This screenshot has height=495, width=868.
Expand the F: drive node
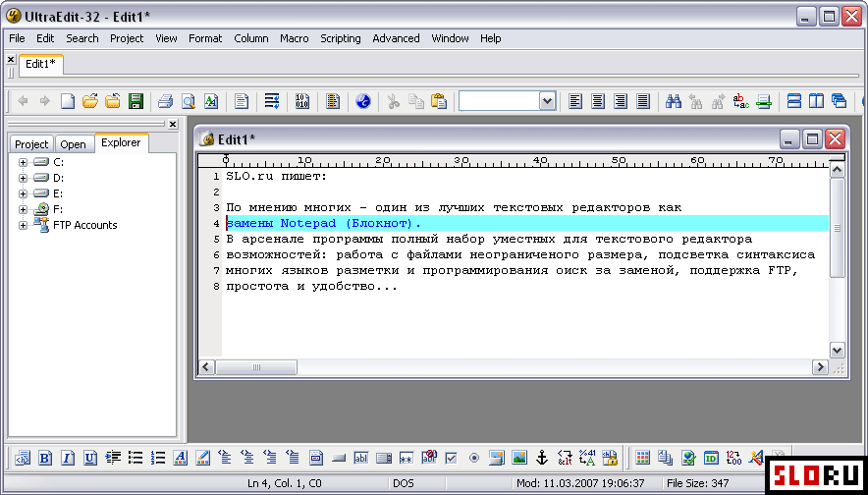pos(23,209)
